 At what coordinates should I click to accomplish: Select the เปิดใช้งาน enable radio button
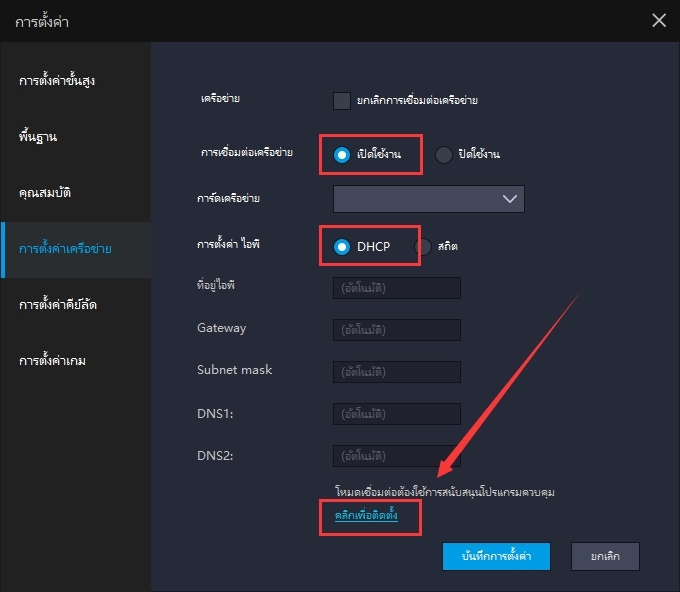tap(342, 154)
